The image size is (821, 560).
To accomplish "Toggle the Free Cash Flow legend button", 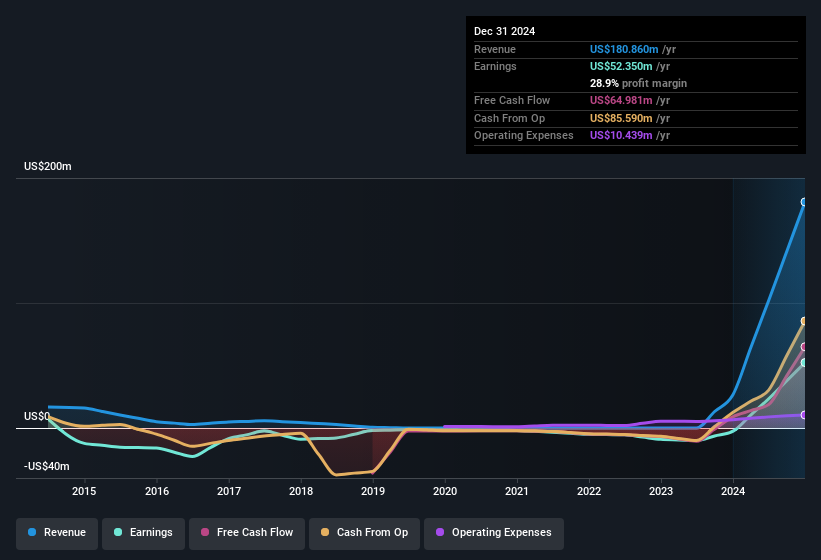I will click(247, 533).
